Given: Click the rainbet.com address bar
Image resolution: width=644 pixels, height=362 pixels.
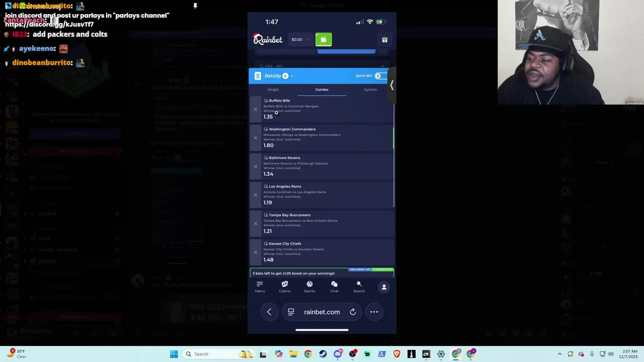Looking at the screenshot, I should [x=322, y=312].
